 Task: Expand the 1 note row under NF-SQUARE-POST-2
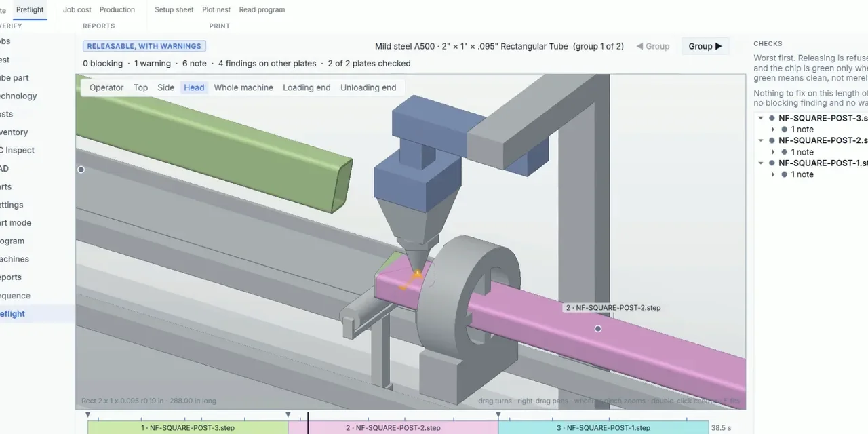(x=773, y=152)
